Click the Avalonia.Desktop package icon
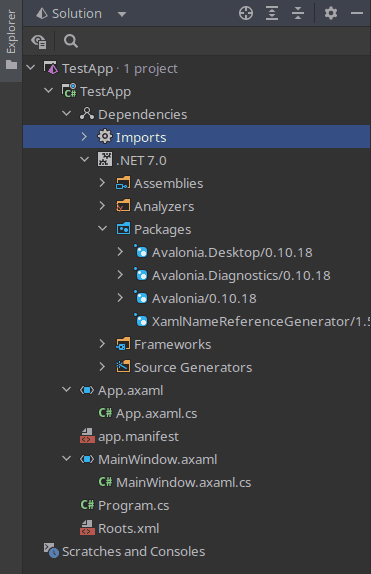 pos(141,251)
